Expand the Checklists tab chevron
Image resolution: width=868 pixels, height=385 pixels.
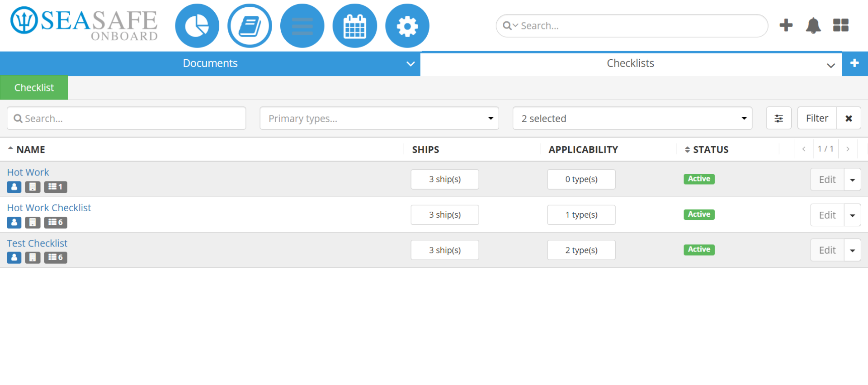(x=831, y=66)
